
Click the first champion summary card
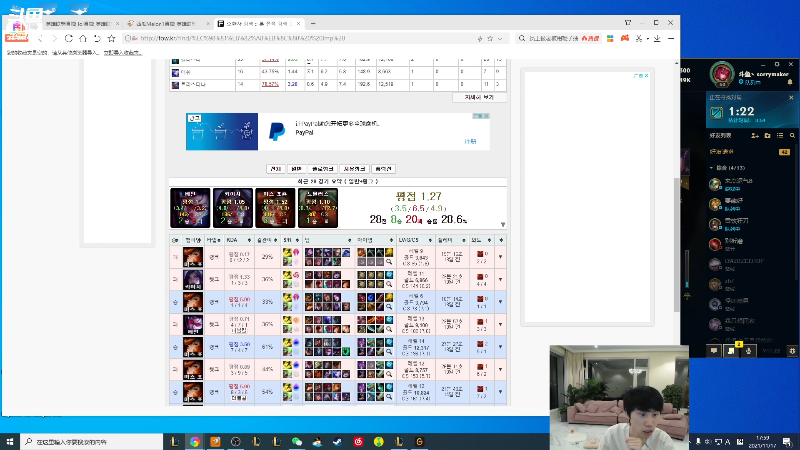(190, 208)
